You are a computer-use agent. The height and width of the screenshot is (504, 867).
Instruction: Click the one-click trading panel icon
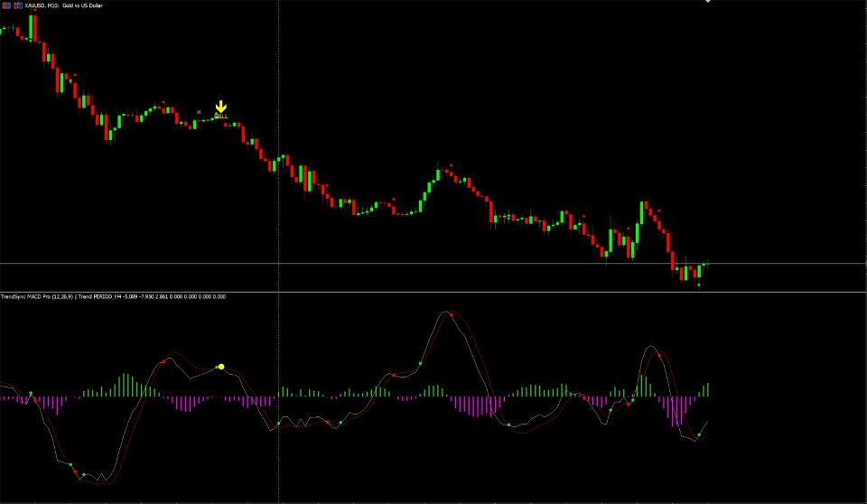point(7,5)
